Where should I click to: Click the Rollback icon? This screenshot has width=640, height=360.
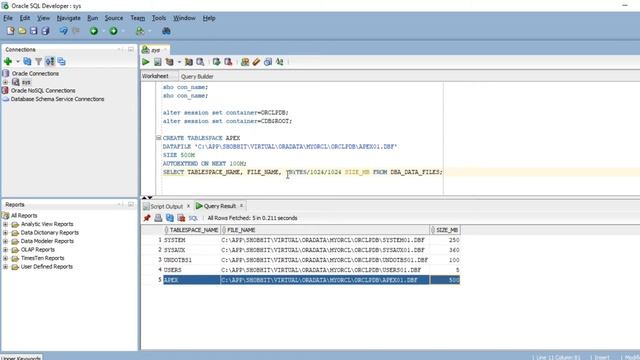[228, 62]
